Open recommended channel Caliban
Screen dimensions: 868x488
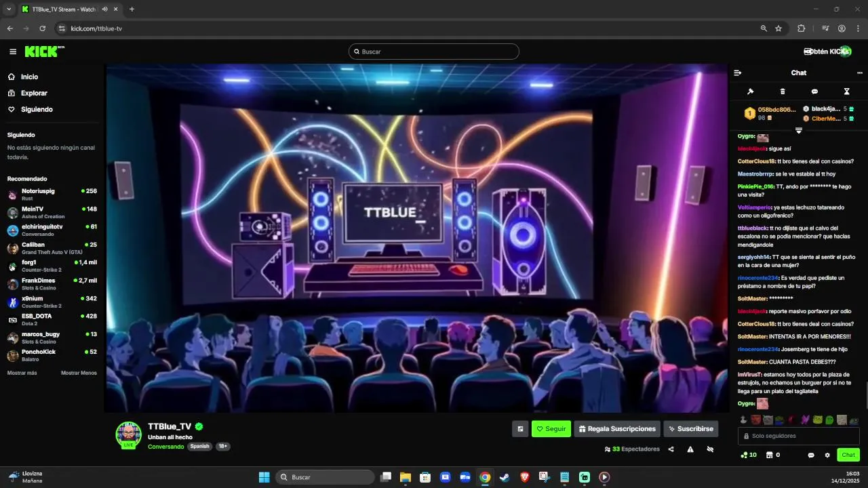[x=52, y=248]
